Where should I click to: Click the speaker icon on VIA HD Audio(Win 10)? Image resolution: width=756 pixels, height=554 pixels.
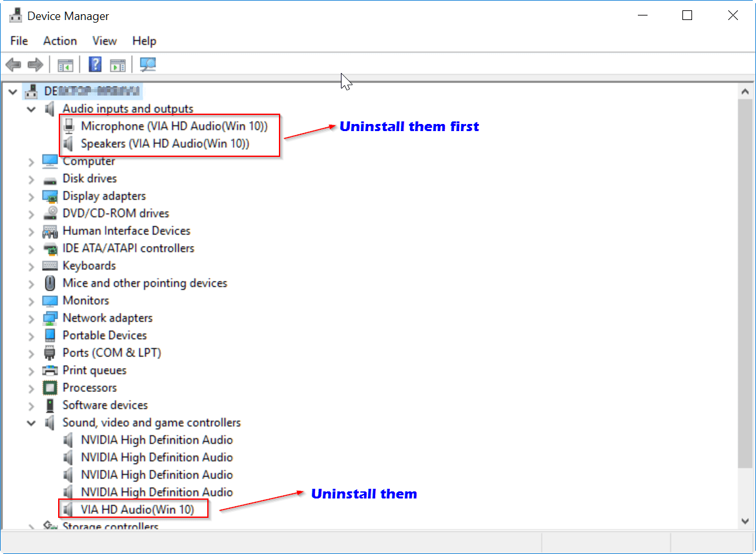coord(68,509)
